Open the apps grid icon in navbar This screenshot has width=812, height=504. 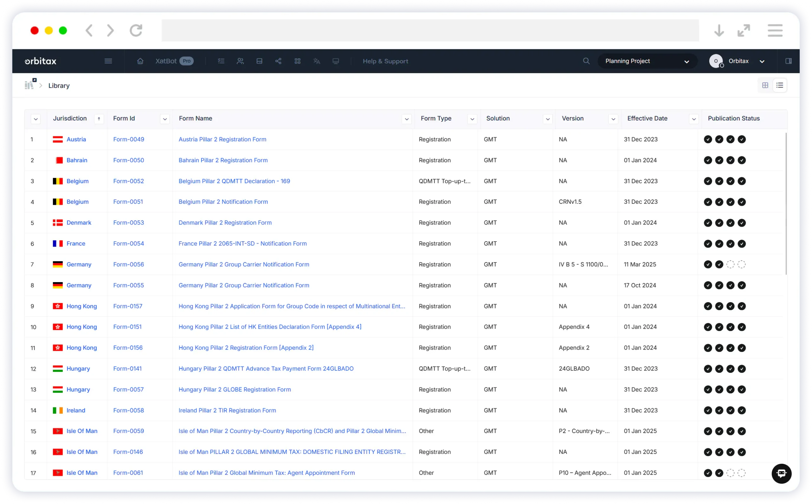pos(298,61)
